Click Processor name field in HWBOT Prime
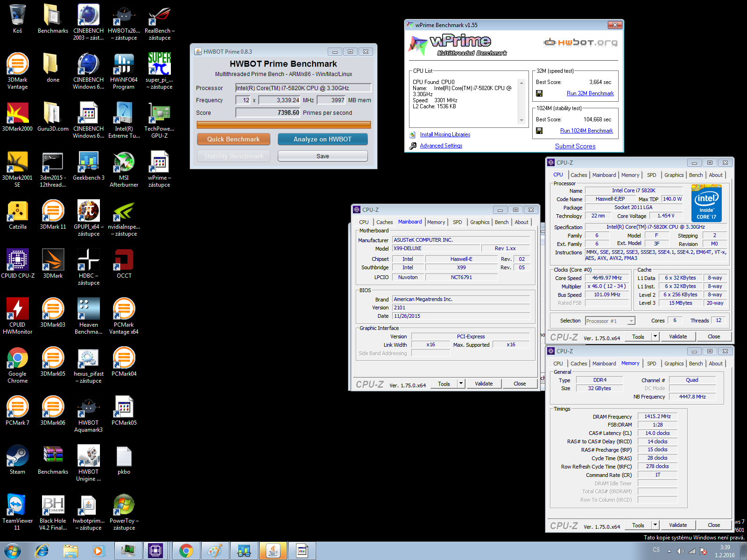 pos(303,88)
